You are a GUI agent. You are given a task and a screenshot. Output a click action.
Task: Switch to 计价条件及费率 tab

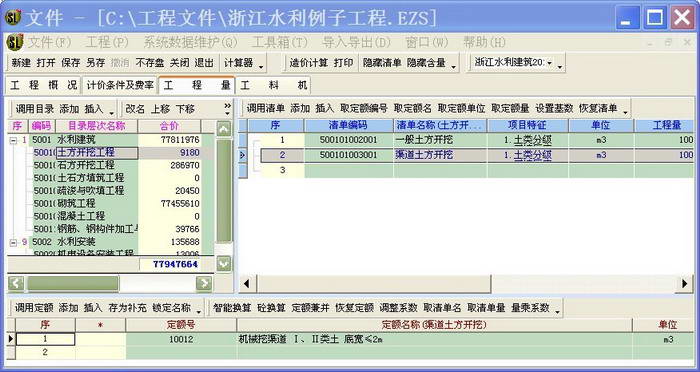(120, 85)
